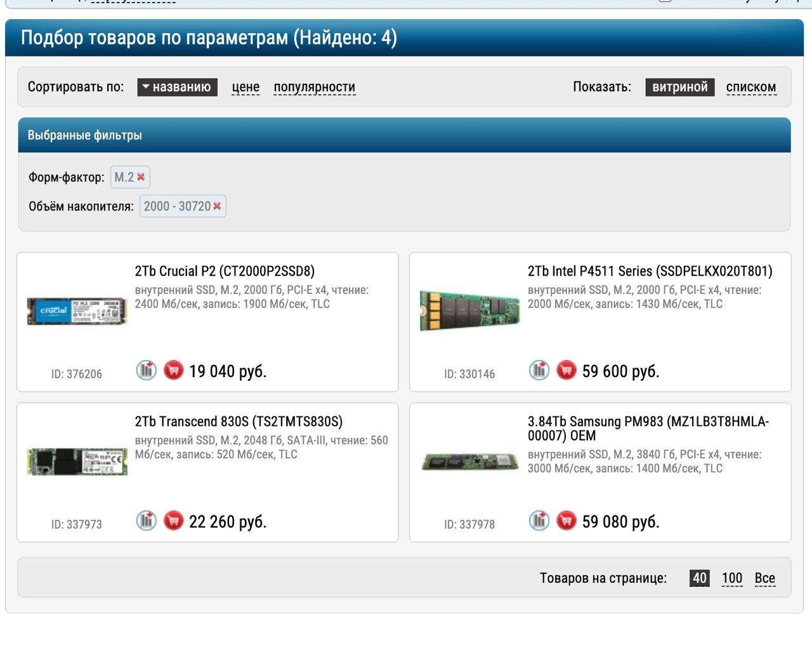This screenshot has width=812, height=652.
Task: Add Crucial P2 to comparison list
Action: pyautogui.click(x=147, y=369)
